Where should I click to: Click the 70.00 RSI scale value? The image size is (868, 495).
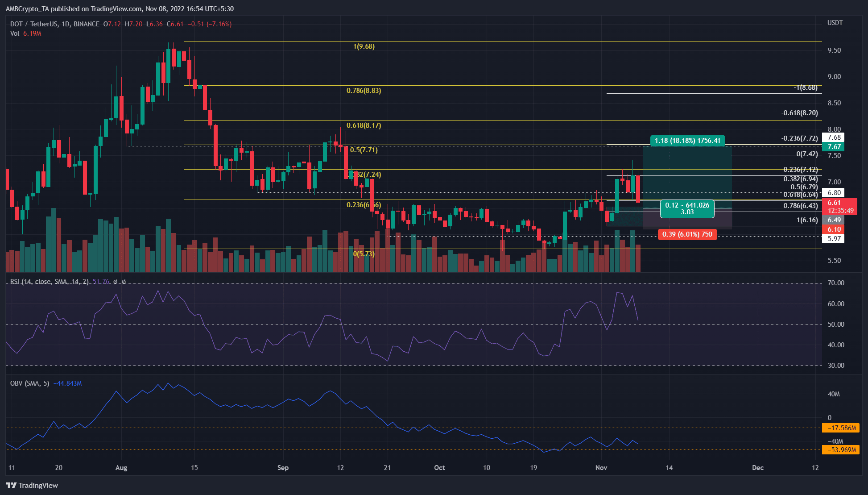(x=836, y=283)
